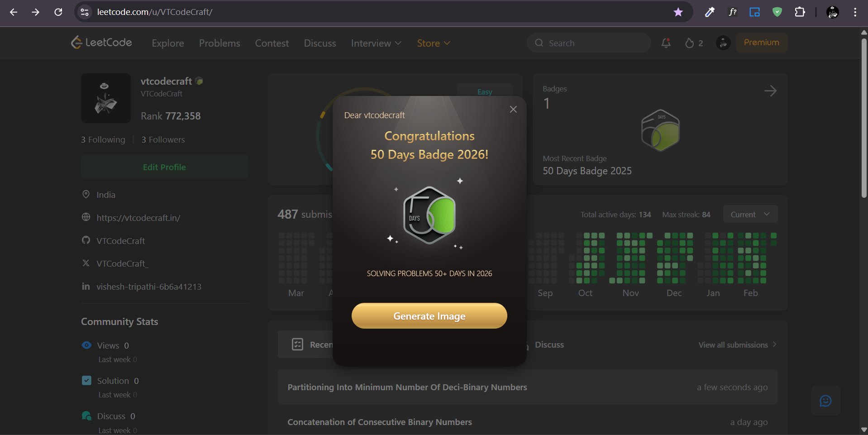
Task: Open the green shield extension
Action: 777,12
